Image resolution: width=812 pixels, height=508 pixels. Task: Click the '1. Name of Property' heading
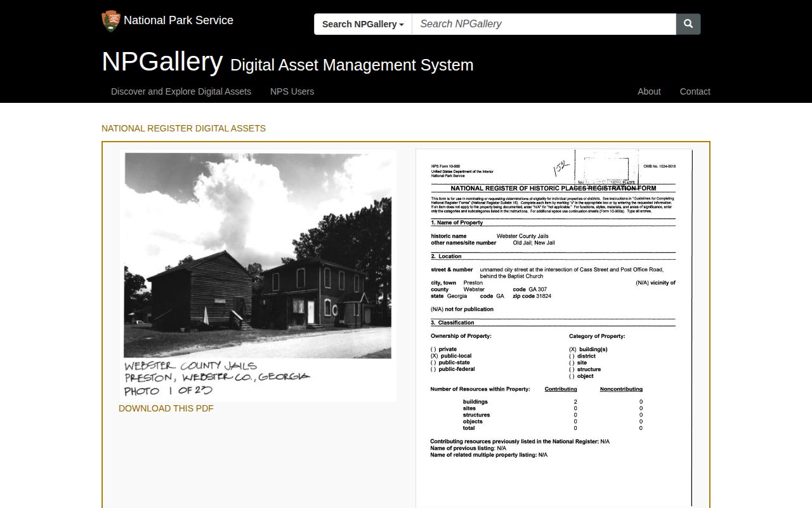pyautogui.click(x=457, y=223)
